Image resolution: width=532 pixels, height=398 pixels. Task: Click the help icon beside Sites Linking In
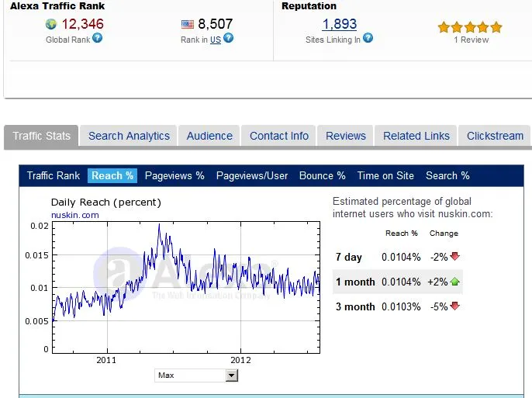pyautogui.click(x=368, y=38)
